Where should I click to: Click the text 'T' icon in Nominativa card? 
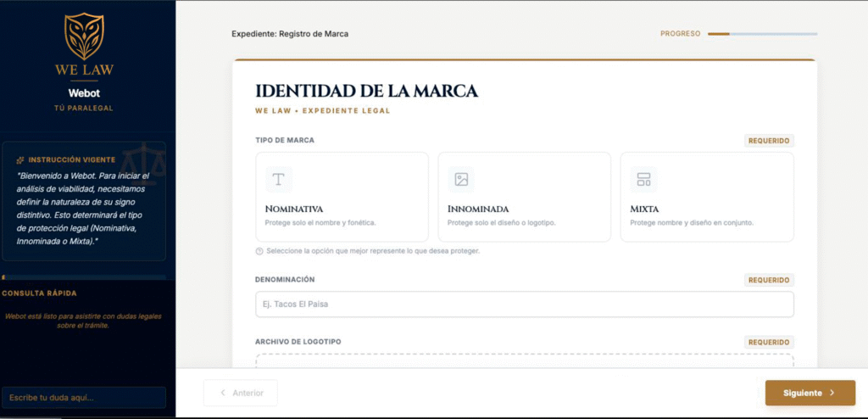click(x=278, y=179)
